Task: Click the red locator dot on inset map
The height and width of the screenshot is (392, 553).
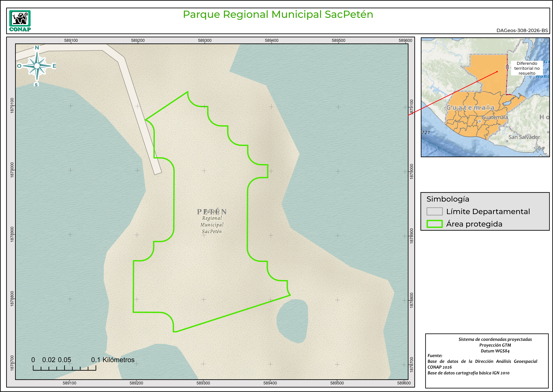Action: click(497, 72)
